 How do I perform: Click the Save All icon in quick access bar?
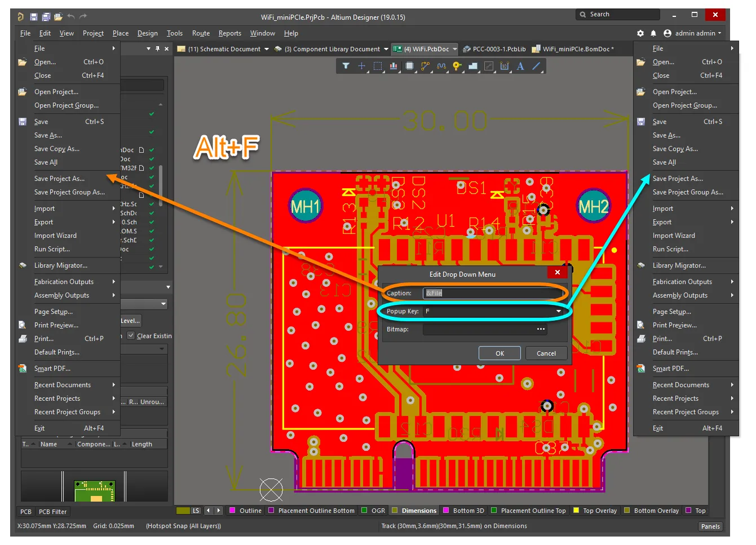pos(46,17)
